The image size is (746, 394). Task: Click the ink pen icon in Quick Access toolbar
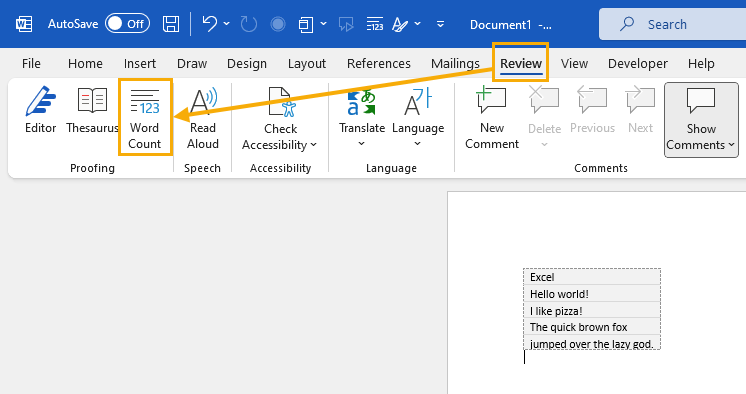click(400, 24)
